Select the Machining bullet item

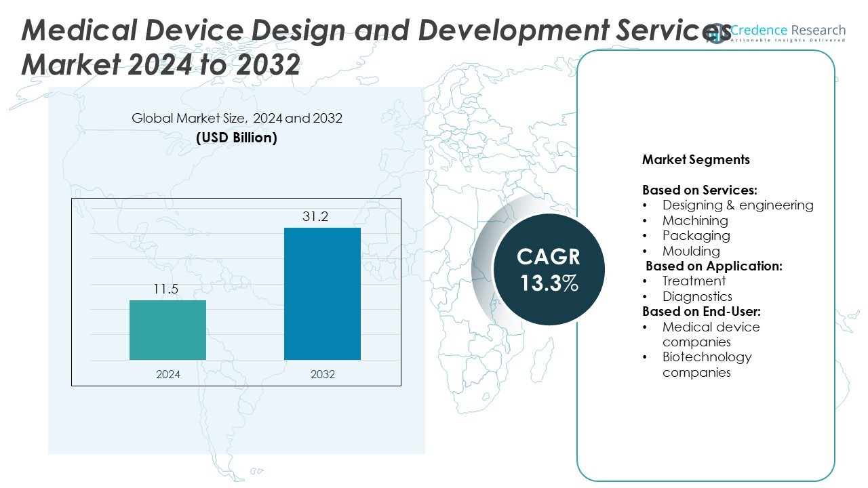pos(695,221)
